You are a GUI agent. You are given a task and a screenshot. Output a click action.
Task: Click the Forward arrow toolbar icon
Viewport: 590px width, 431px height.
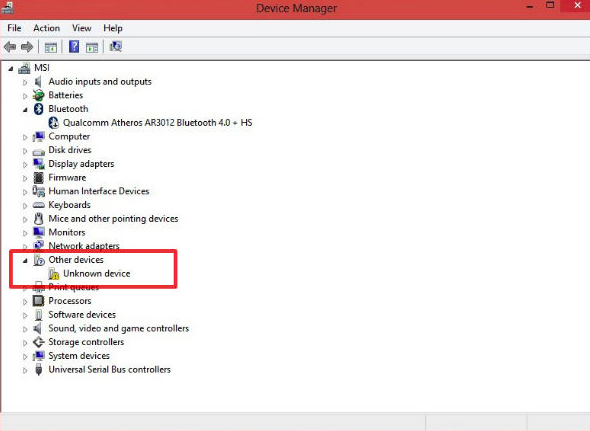27,47
